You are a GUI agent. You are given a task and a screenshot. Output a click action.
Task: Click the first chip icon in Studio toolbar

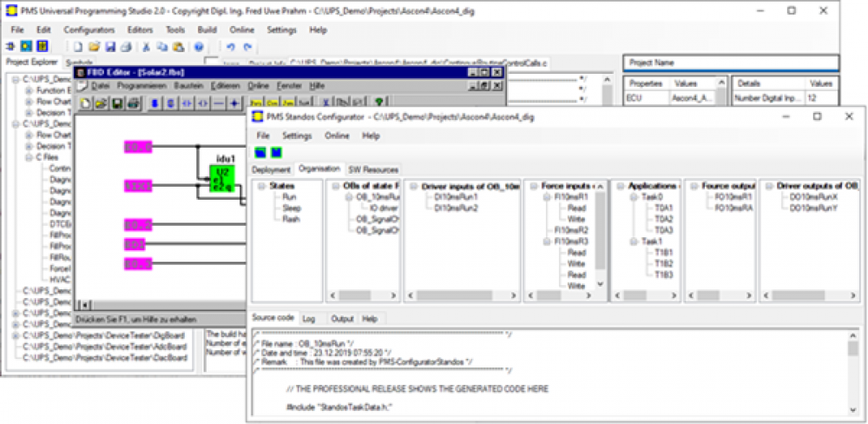point(10,46)
